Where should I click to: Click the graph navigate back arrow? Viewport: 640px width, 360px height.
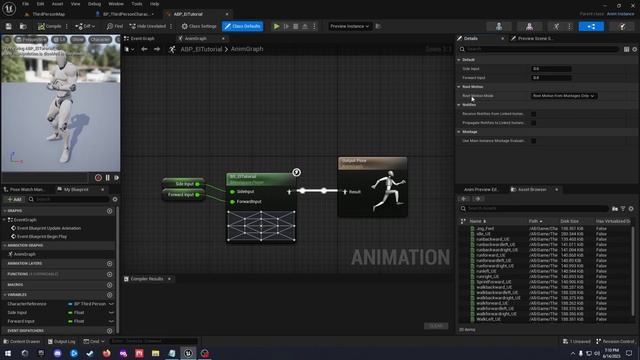coord(144,49)
